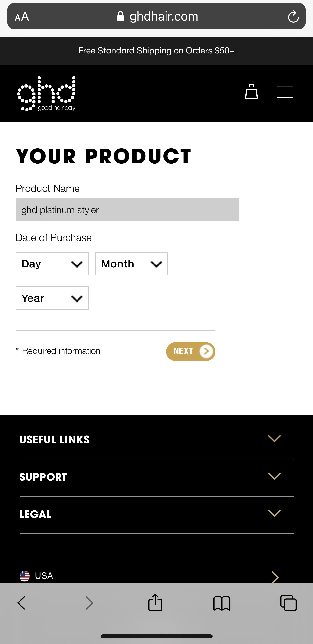Image resolution: width=313 pixels, height=644 pixels.
Task: Expand the Support footer section
Action: point(156,477)
